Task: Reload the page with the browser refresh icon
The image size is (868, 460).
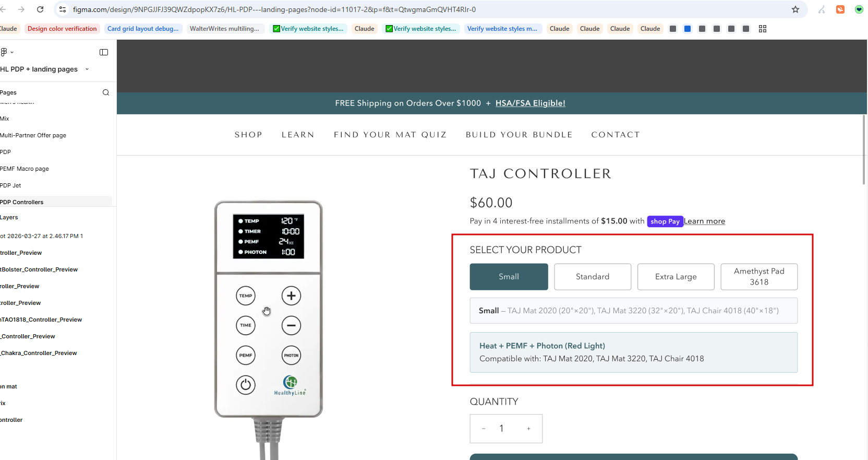Action: pyautogui.click(x=40, y=9)
